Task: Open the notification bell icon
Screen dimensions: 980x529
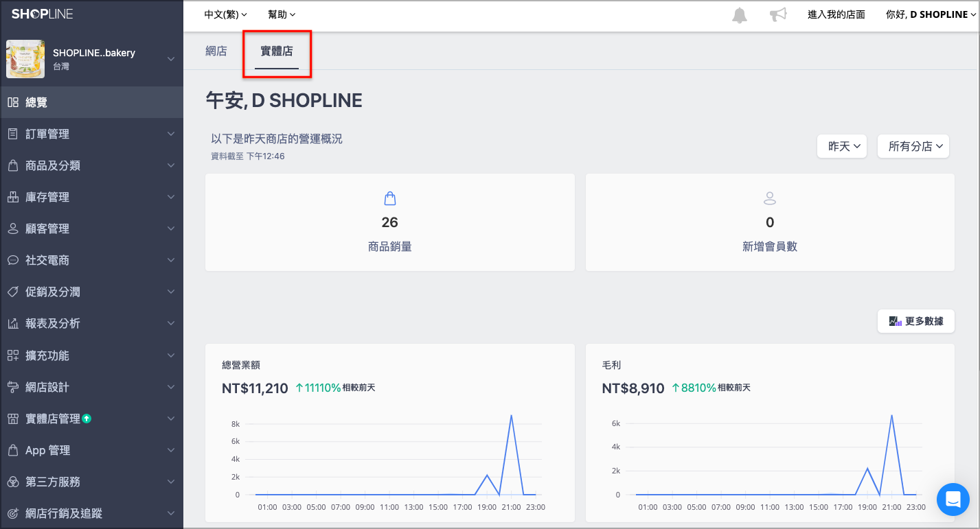Action: [740, 14]
